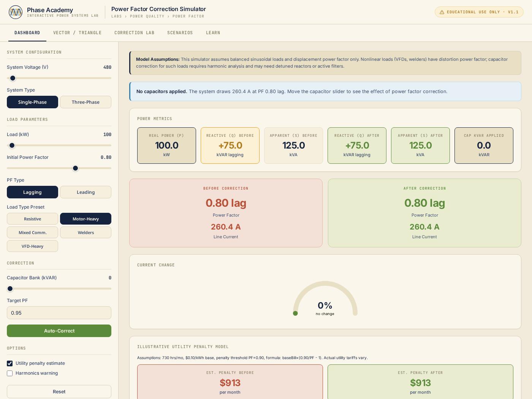Viewport: 532px width, 399px height.
Task: Click the Auto-Correct button
Action: click(x=59, y=331)
